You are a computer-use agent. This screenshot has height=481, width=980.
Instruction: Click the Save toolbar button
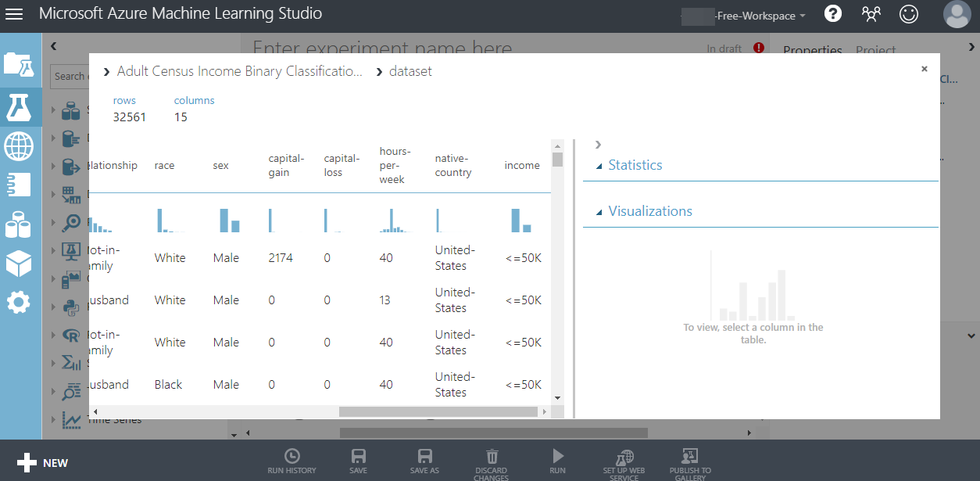[358, 461]
